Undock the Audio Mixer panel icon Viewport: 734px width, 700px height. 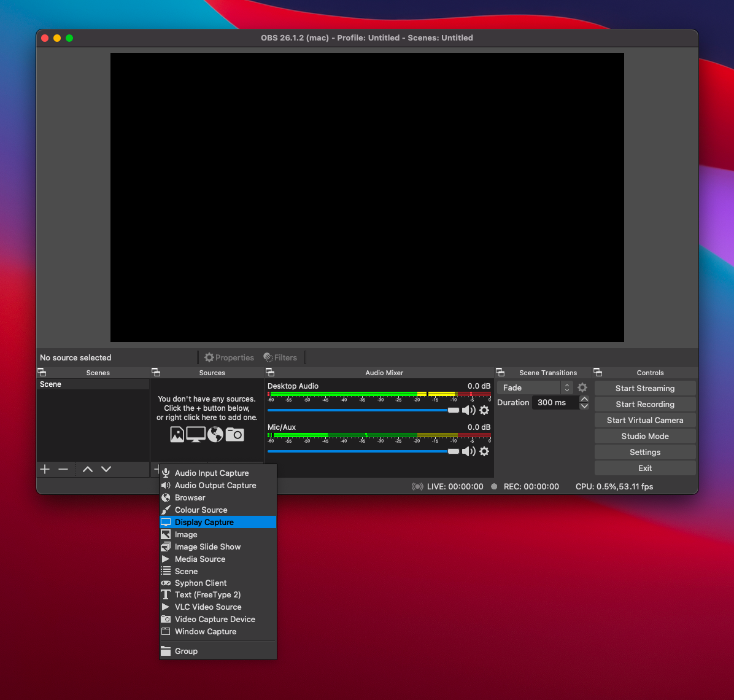[269, 372]
